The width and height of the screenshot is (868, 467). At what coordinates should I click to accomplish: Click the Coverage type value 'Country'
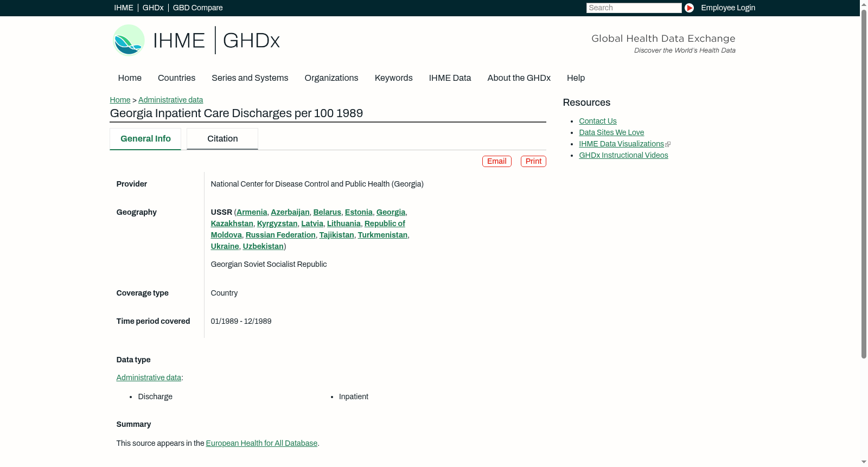pos(224,293)
